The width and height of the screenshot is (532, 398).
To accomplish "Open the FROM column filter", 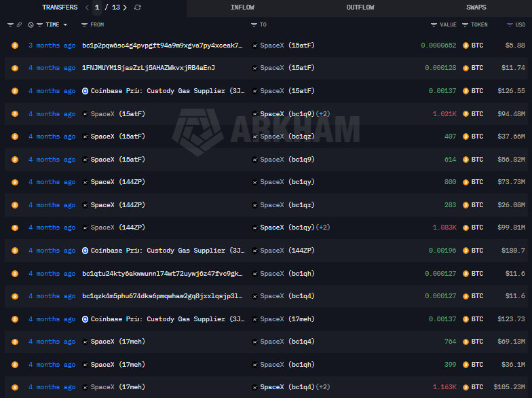I will tap(84, 25).
